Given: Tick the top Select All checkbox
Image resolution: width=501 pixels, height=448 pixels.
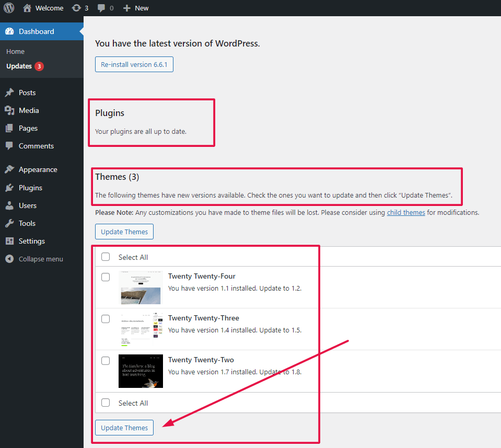Looking at the screenshot, I should click(106, 257).
